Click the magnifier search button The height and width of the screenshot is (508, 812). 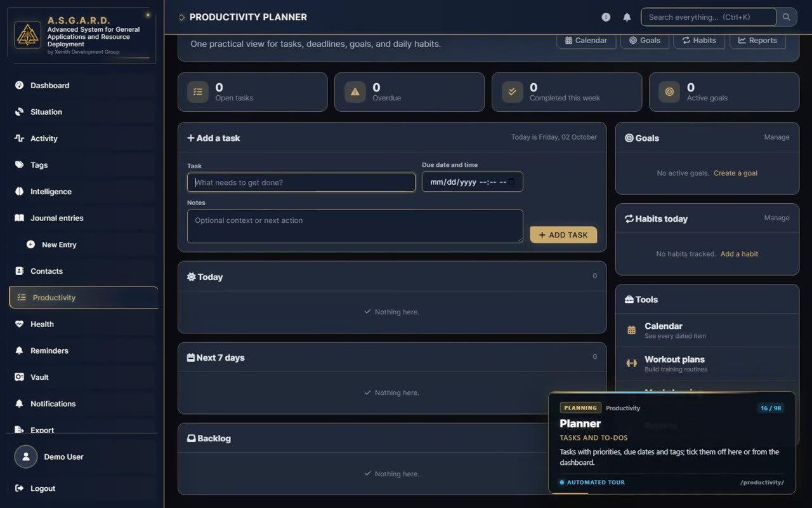(787, 17)
